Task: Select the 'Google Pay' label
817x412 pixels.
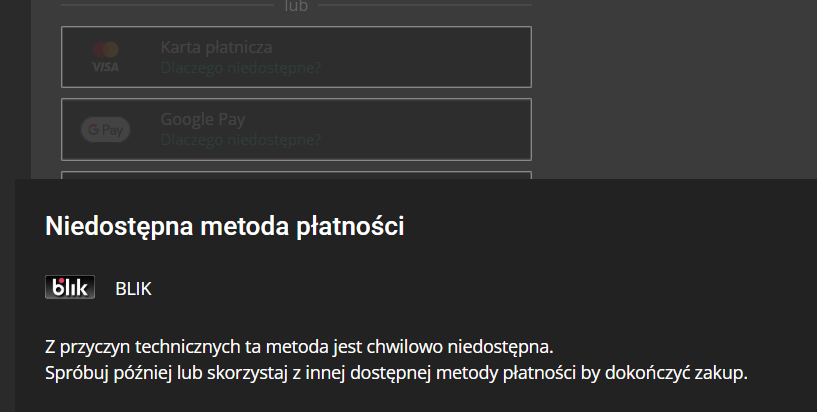Action: point(203,119)
